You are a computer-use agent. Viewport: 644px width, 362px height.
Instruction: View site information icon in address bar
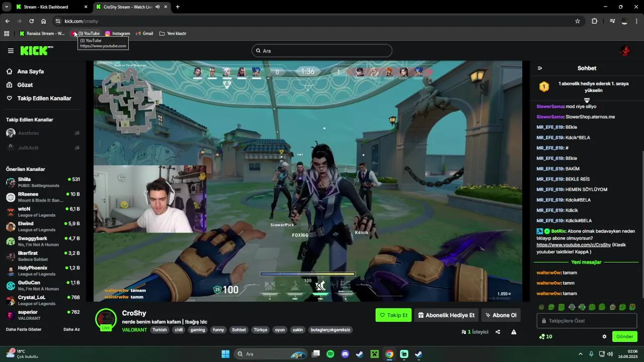(x=58, y=21)
